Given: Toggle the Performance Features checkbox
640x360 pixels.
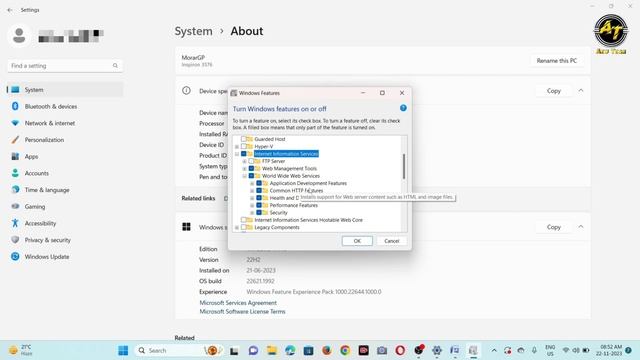Looking at the screenshot, I should pos(259,205).
